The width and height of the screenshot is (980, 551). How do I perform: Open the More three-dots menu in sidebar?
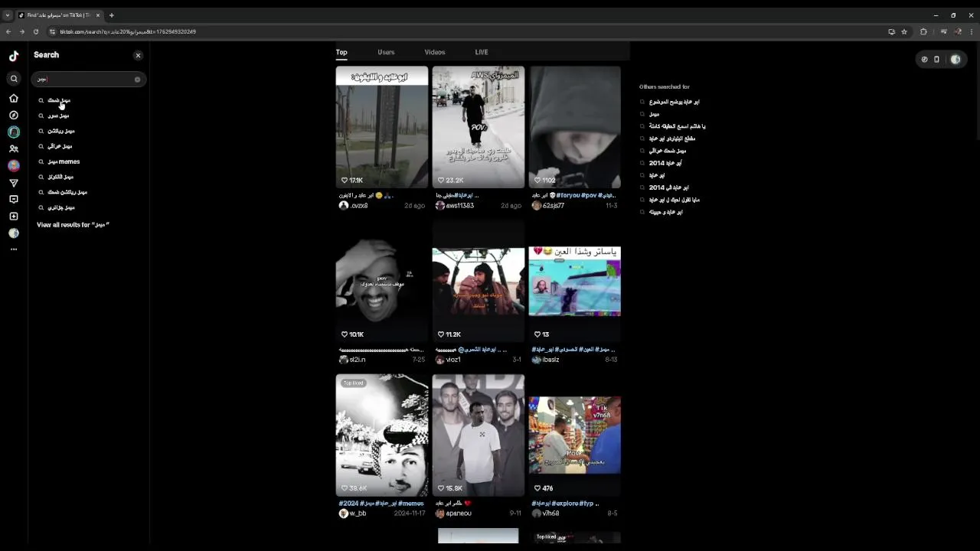coord(14,249)
